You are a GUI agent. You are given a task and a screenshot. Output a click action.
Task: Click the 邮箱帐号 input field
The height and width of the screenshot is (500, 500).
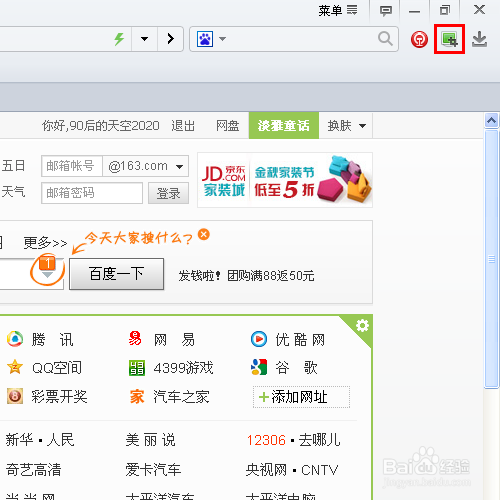(x=72, y=166)
